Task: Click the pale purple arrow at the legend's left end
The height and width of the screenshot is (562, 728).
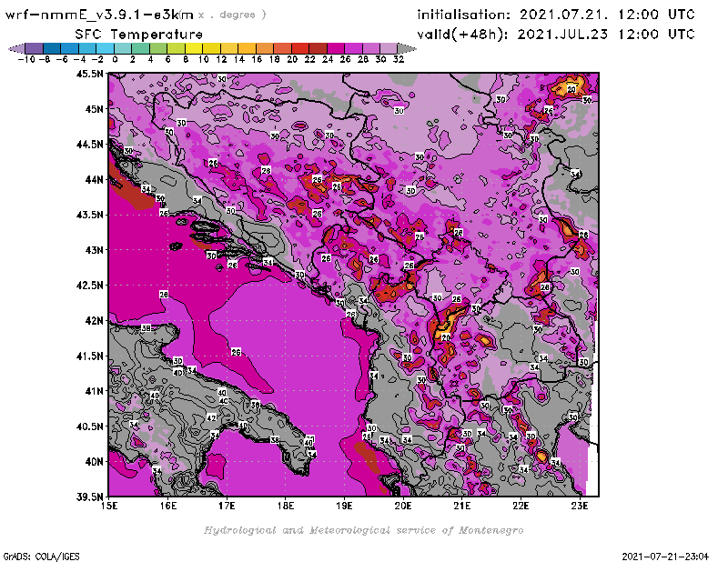Action: [x=17, y=48]
